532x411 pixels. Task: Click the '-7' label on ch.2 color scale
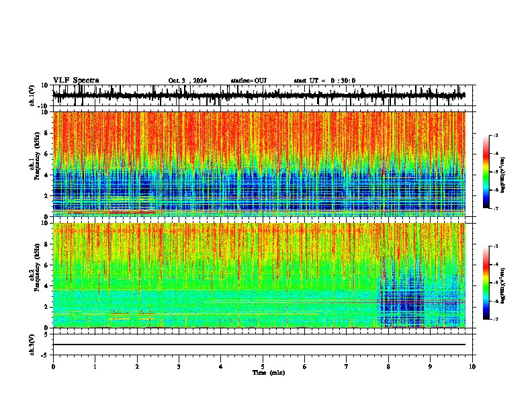coord(496,319)
